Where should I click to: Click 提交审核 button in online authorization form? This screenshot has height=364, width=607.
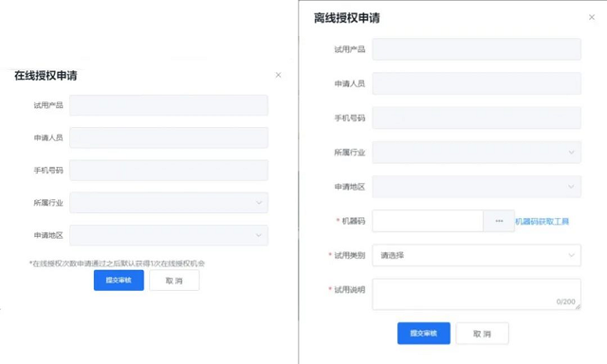click(119, 280)
